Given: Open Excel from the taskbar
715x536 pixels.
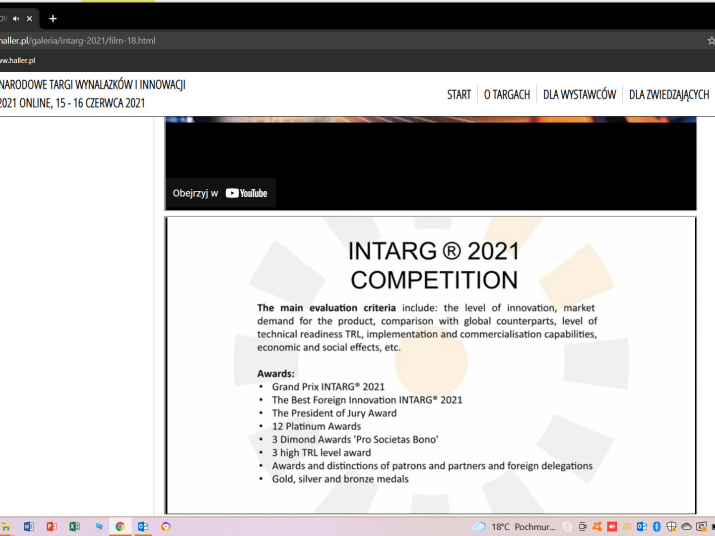Looking at the screenshot, I should [x=74, y=526].
